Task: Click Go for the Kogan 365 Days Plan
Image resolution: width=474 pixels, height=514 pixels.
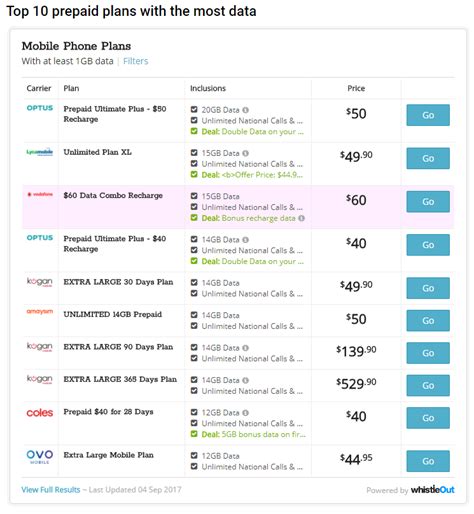Action: tap(428, 385)
